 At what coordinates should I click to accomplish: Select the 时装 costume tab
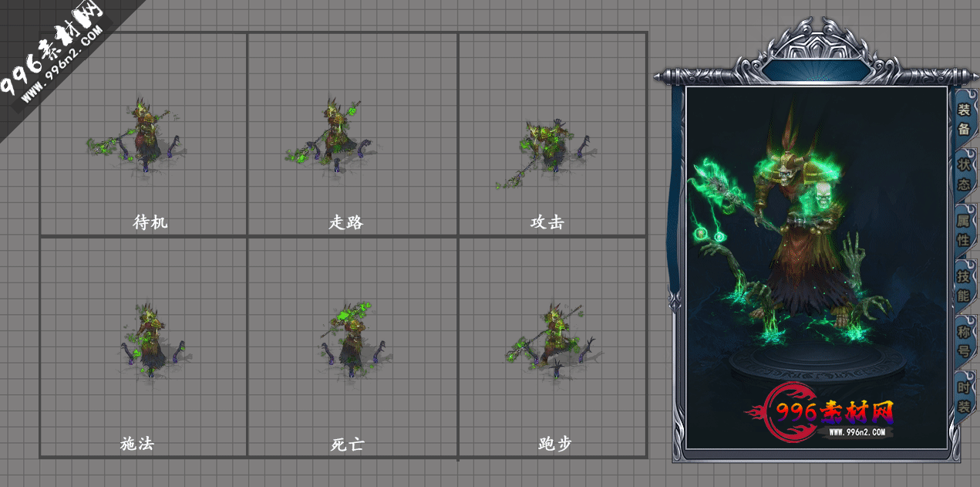(x=964, y=396)
